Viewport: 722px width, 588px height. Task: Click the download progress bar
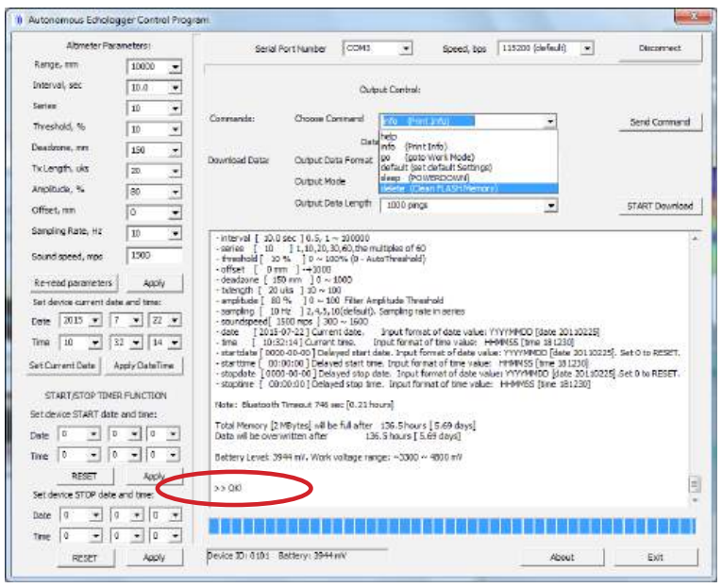[450, 525]
